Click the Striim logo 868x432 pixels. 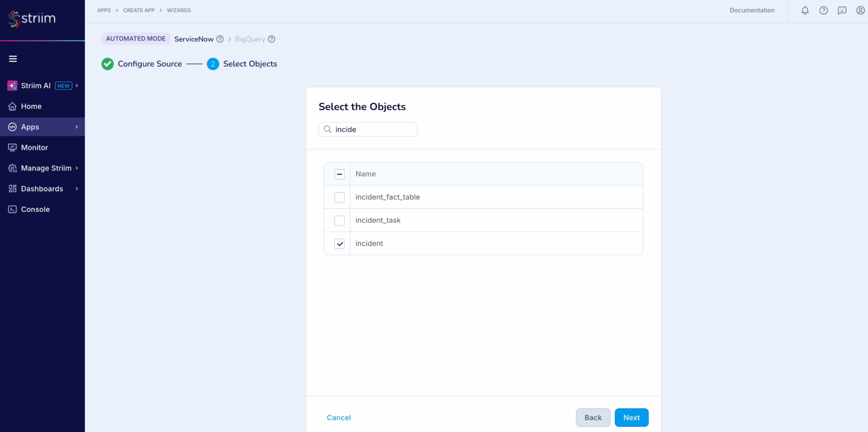pyautogui.click(x=32, y=19)
